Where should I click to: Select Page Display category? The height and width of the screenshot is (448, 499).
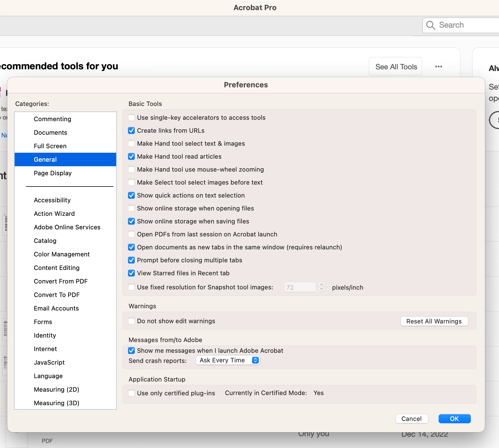tap(65, 173)
